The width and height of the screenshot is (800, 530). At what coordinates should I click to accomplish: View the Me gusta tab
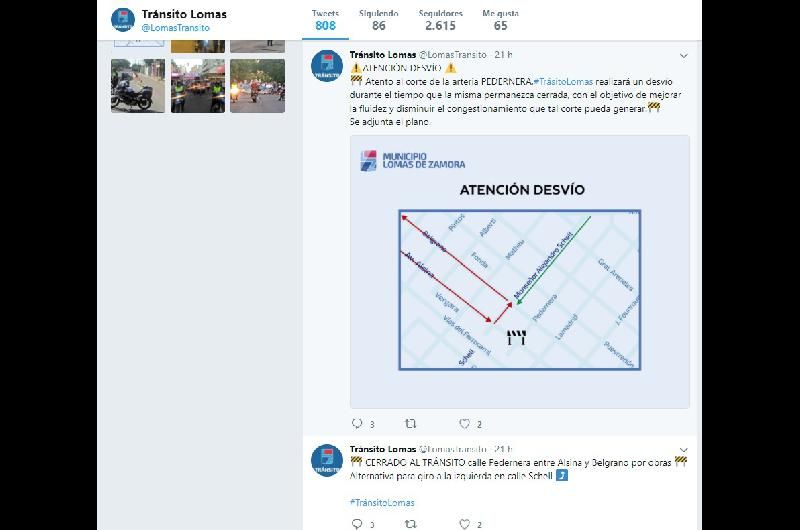(x=500, y=20)
